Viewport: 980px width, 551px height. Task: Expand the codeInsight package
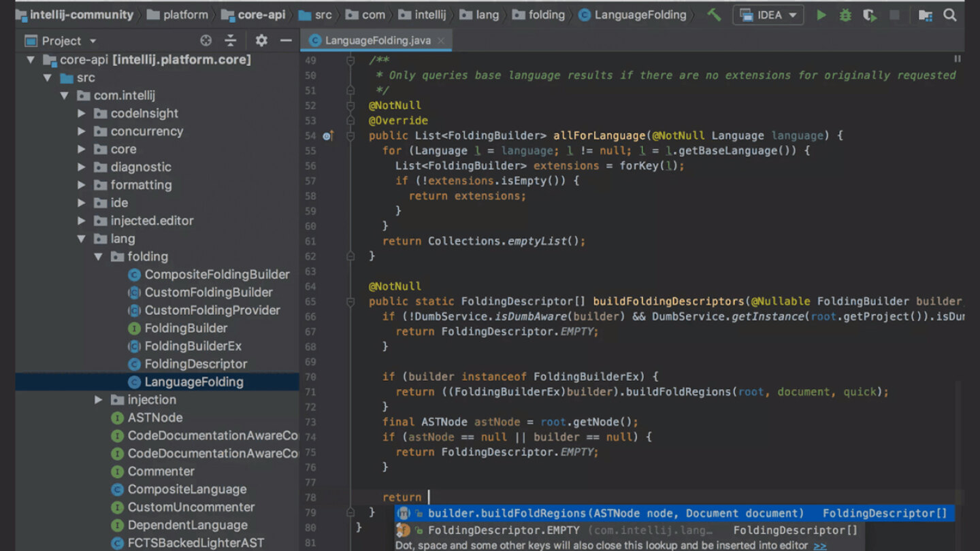pos(82,114)
